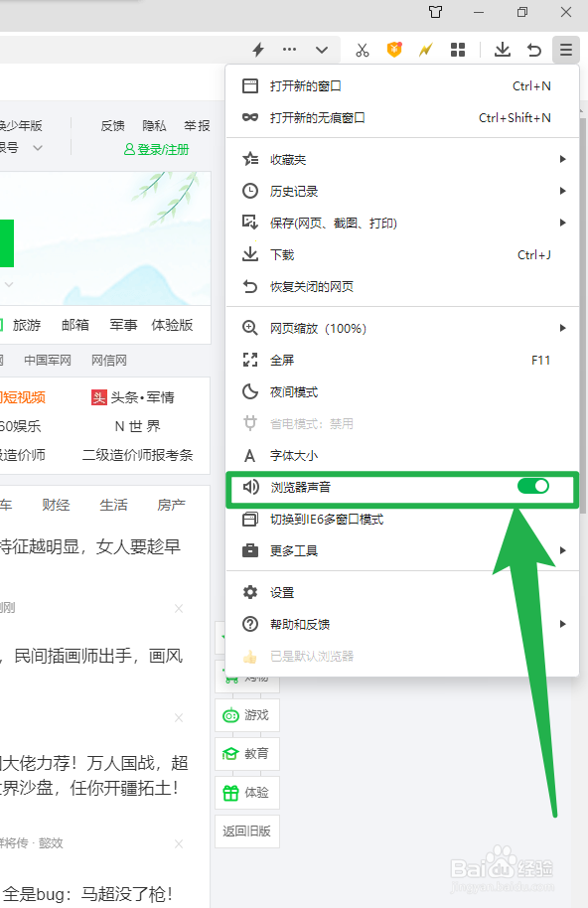Open the 中国军网 link
Screen dimensions: 588x908
click(x=48, y=361)
